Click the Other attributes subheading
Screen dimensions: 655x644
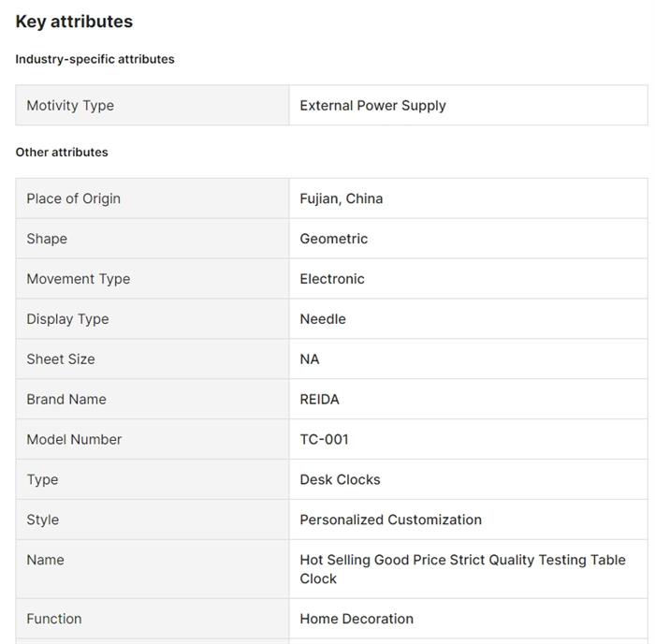(62, 152)
